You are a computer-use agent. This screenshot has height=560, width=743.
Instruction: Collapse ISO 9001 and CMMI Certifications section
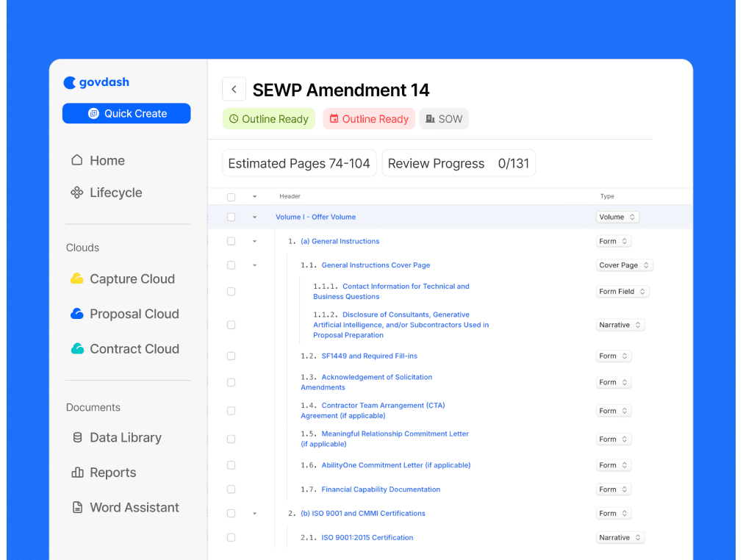(x=254, y=513)
